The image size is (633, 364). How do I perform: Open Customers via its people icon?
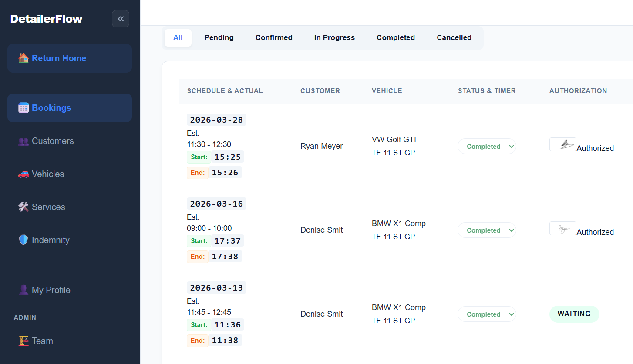[x=24, y=141]
